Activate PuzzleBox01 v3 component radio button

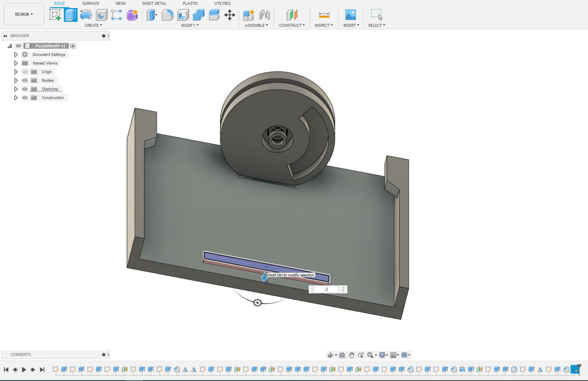73,46
